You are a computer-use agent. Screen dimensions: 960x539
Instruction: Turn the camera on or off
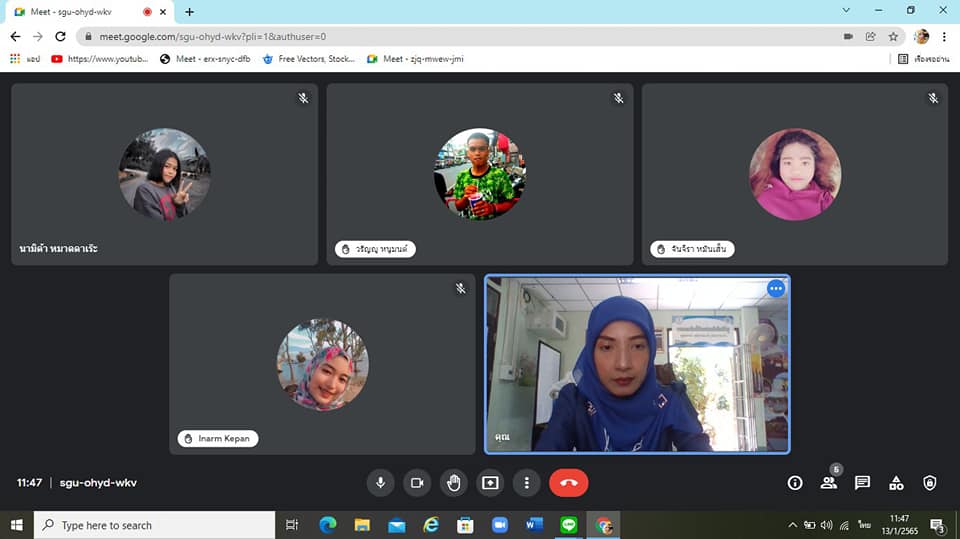coord(417,483)
